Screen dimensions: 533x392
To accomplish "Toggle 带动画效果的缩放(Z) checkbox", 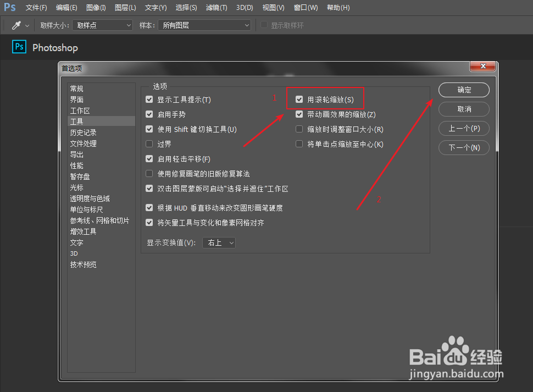I will coord(299,114).
